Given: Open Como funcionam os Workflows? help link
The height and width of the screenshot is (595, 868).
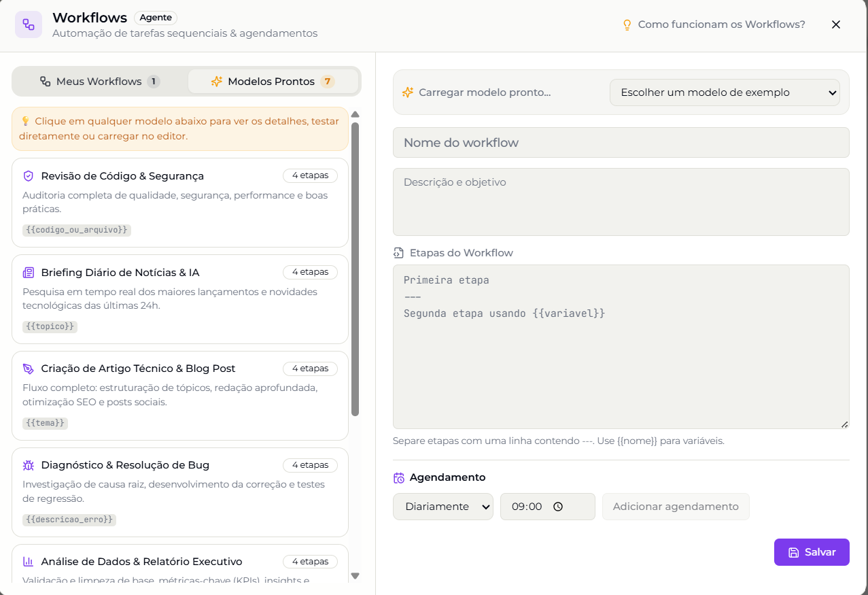Looking at the screenshot, I should tap(714, 24).
